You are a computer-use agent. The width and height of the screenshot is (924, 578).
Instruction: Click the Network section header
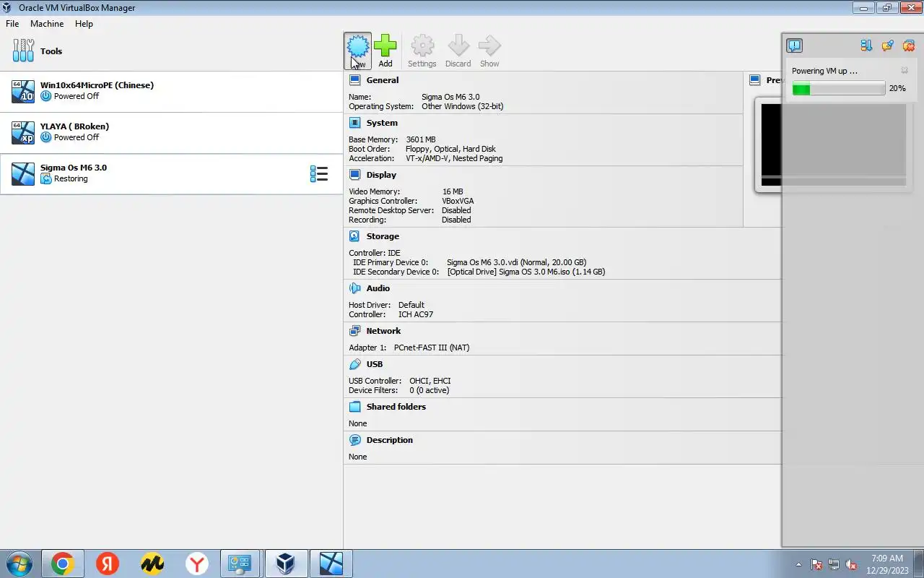pyautogui.click(x=383, y=331)
